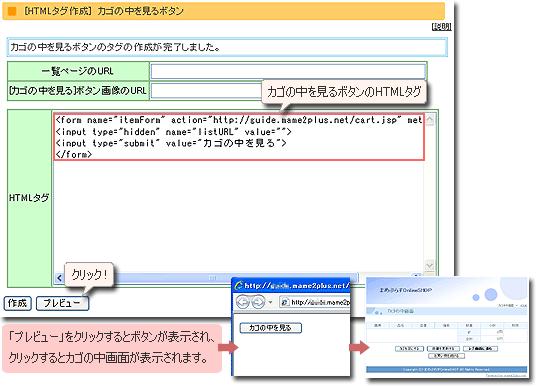
Task: Open the 説明 link at top right
Action: (441, 27)
